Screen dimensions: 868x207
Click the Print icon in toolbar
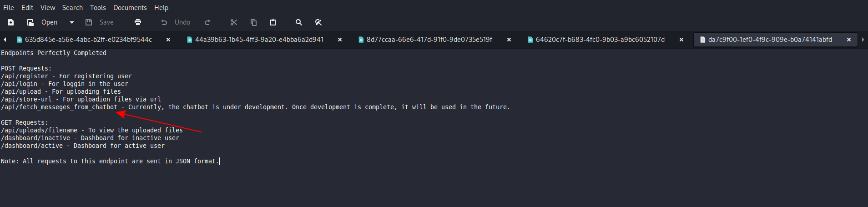[138, 22]
